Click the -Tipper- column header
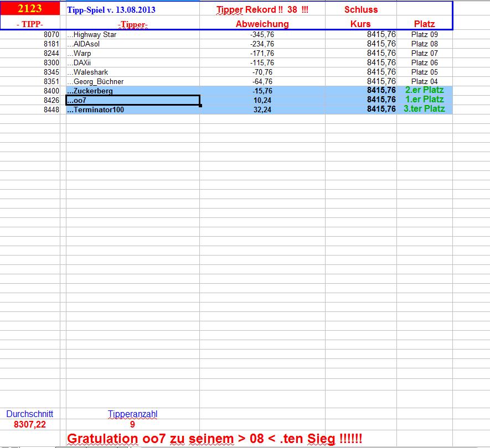 pos(132,24)
